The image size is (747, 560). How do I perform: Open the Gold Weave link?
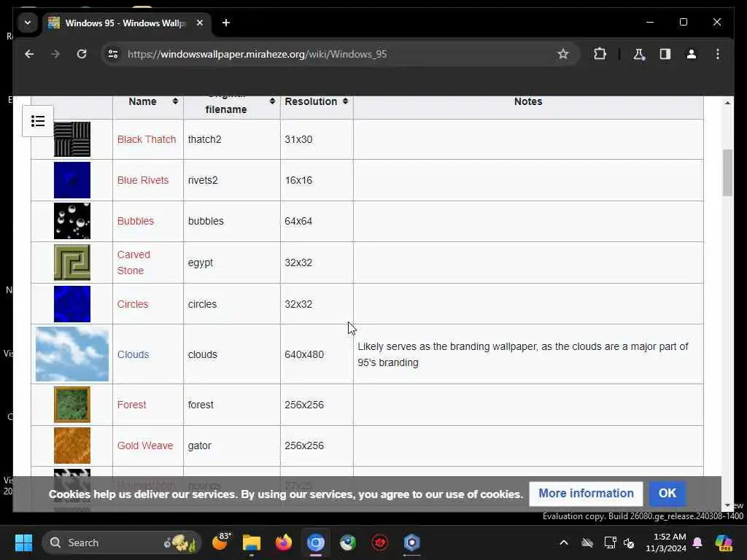coord(145,446)
